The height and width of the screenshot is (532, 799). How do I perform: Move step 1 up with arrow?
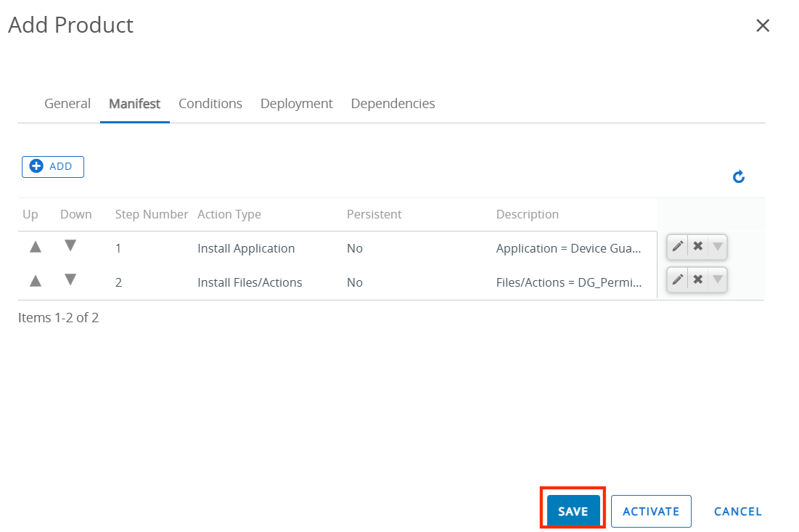tap(35, 247)
